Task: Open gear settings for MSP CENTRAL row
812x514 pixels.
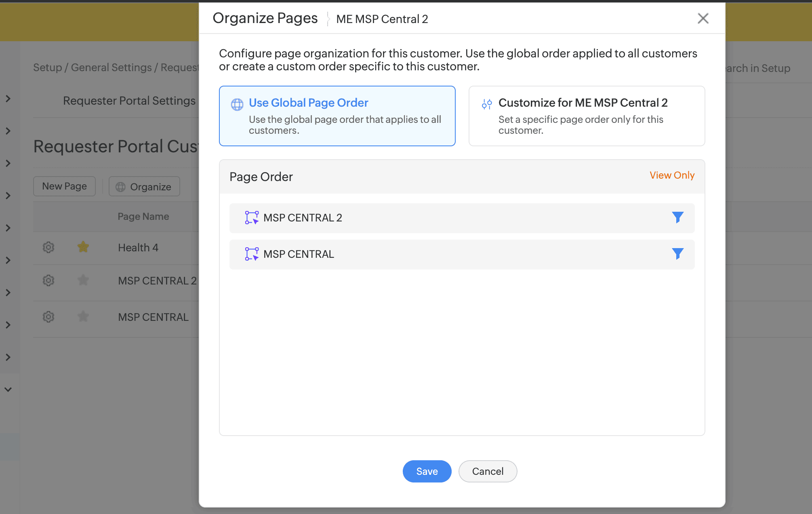Action: coord(48,317)
